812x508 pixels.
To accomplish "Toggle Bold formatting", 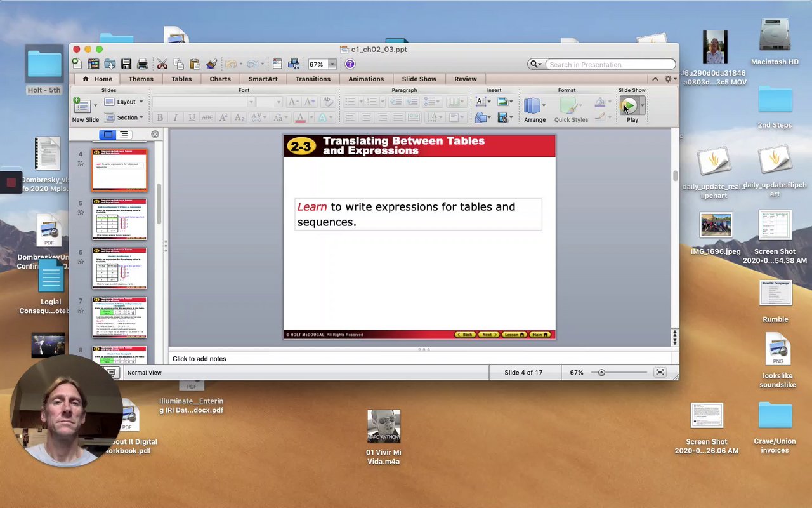I will point(160,117).
